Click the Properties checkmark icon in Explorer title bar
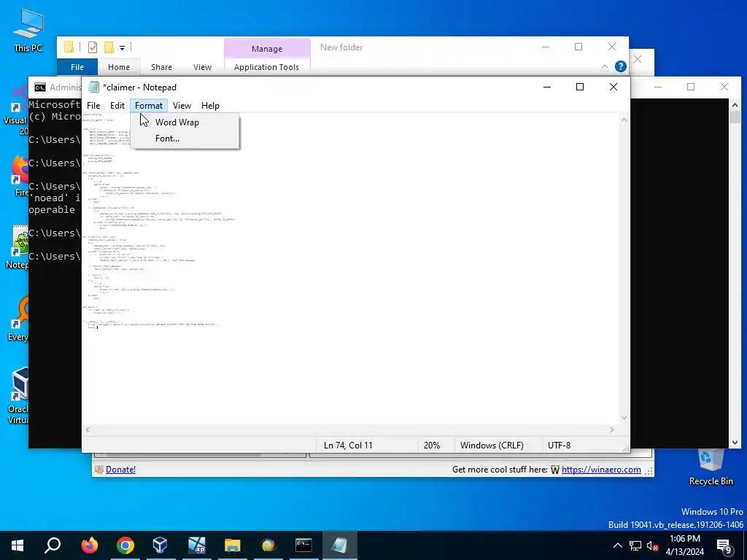 click(93, 47)
